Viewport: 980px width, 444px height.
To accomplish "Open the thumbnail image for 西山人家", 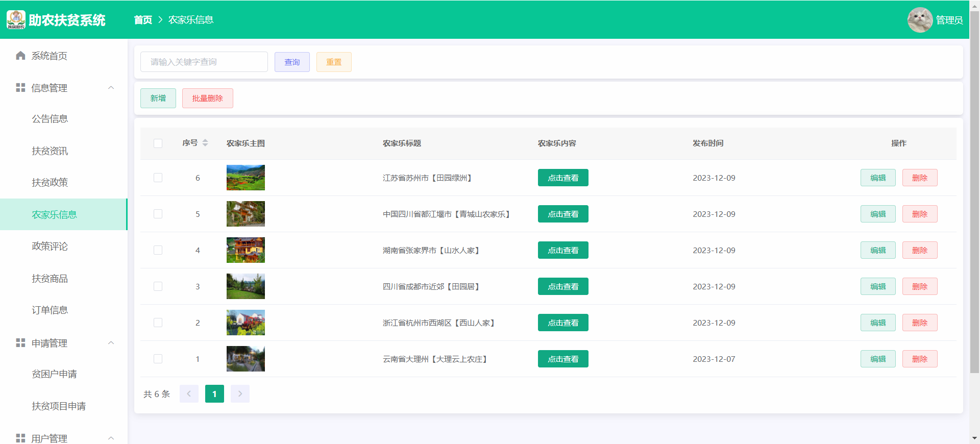I will [246, 323].
